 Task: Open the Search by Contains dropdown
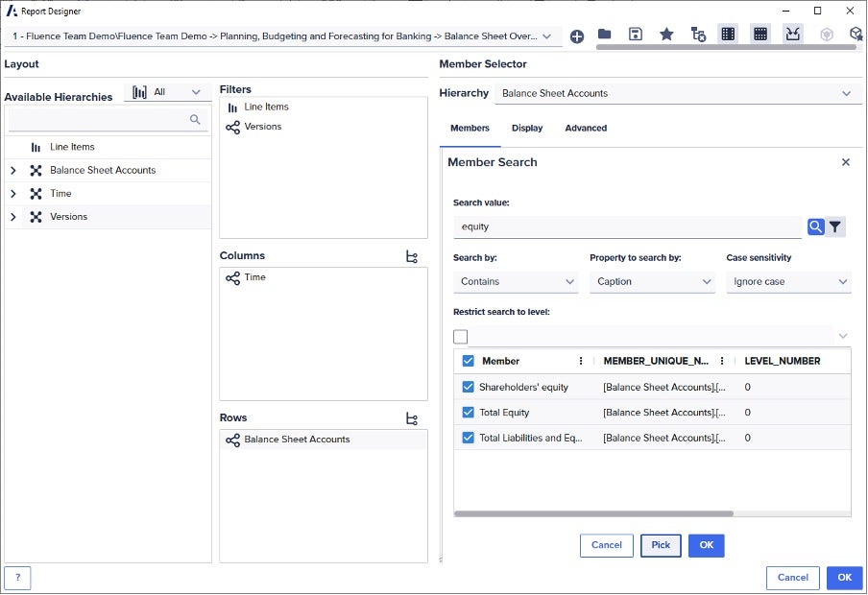[x=516, y=281]
